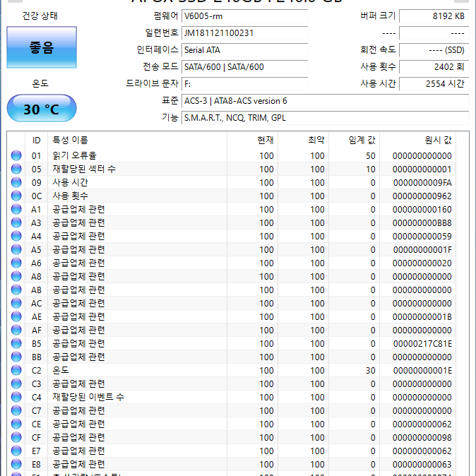Select raw value 000000000BB8
476x476 pixels.
[x=422, y=223]
